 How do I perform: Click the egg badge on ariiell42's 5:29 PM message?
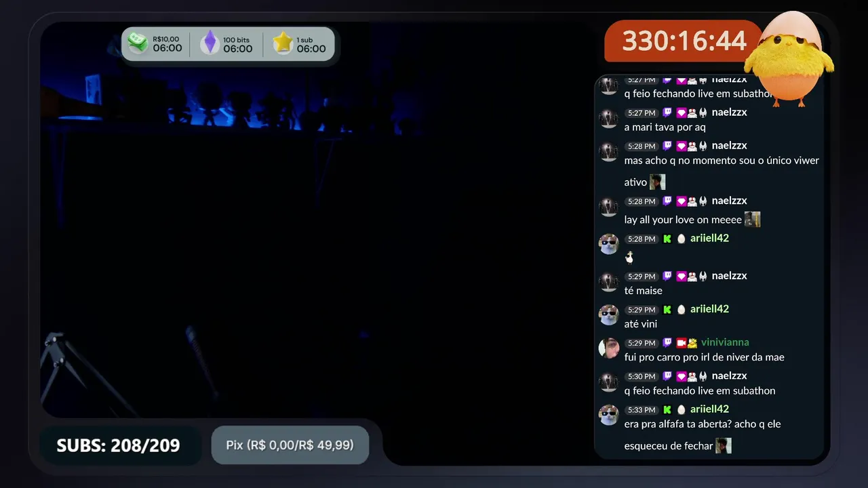pyautogui.click(x=681, y=310)
